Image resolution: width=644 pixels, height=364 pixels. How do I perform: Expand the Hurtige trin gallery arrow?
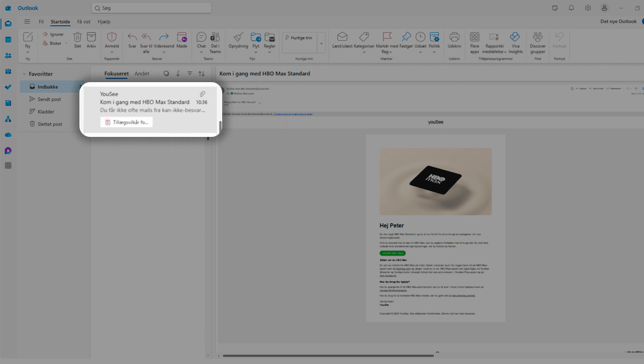tap(321, 42)
